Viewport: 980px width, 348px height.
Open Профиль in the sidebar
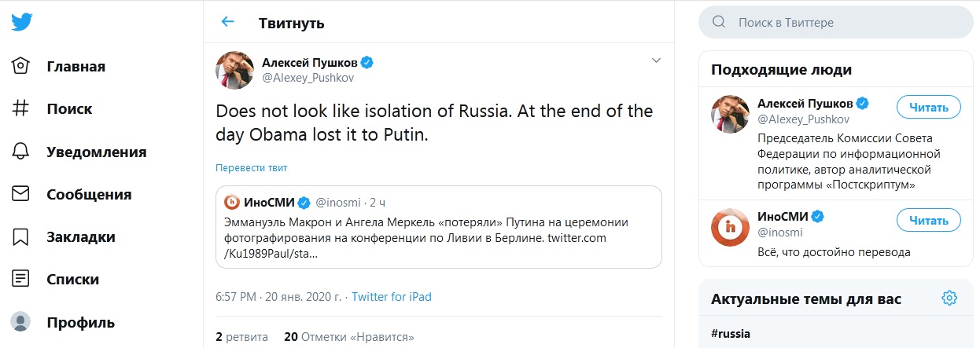pyautogui.click(x=79, y=322)
